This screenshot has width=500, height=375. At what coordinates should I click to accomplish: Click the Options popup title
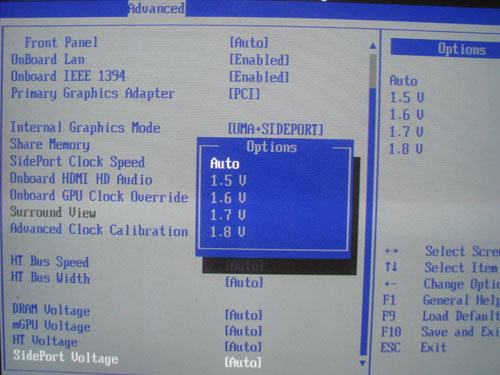pyautogui.click(x=271, y=147)
